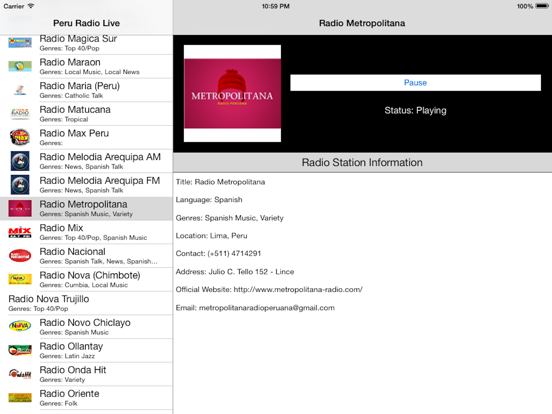This screenshot has height=414, width=552.
Task: Click the Radio Oriente logo icon
Action: coord(20,397)
